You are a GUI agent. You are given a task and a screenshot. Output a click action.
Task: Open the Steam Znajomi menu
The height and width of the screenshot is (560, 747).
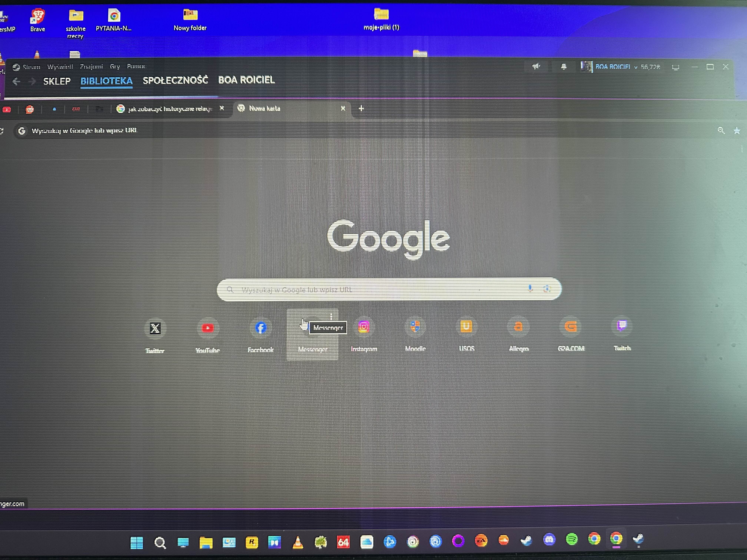(91, 67)
